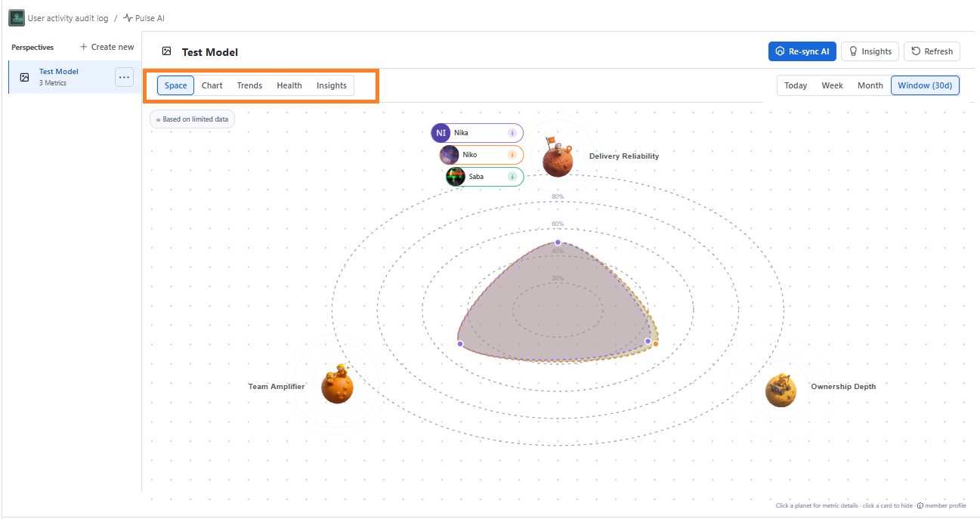Click the orange data point at right radar corner

click(x=656, y=344)
